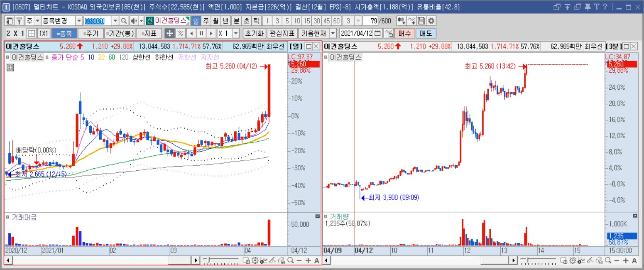The image size is (644, 270).
Task: Toggle the =지표 sync button
Action: (x=149, y=33)
